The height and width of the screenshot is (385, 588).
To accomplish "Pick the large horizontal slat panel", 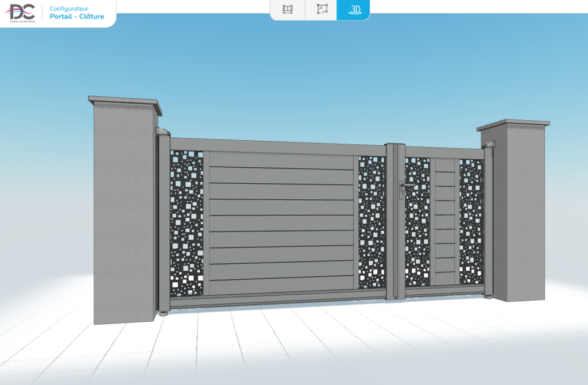I will click(x=280, y=224).
